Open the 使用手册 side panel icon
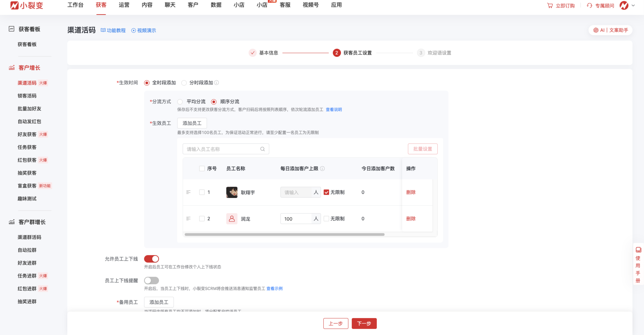Viewport: 644px width, 335px height. (x=638, y=250)
